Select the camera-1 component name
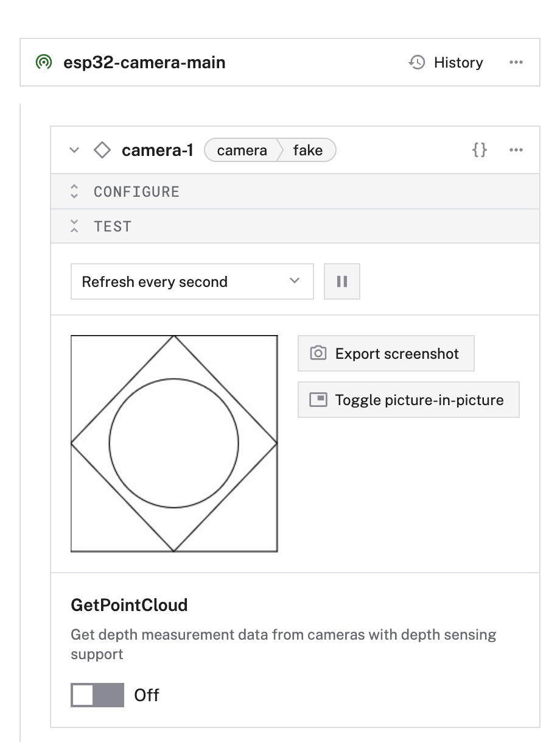Screen dimensions: 560x742 coord(158,150)
